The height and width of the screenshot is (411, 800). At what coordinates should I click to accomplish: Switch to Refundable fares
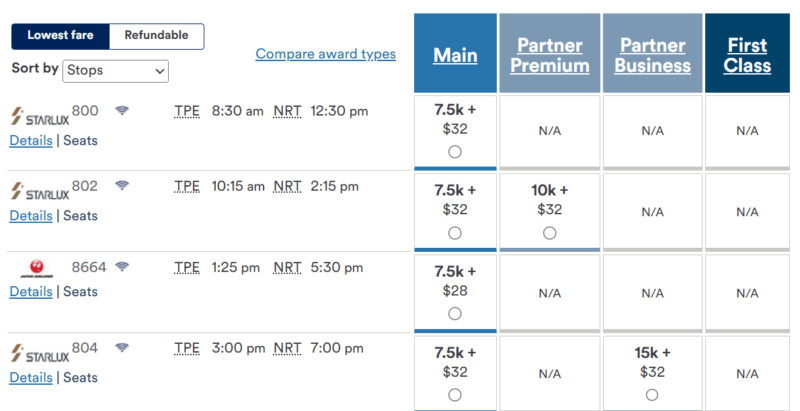tap(157, 36)
